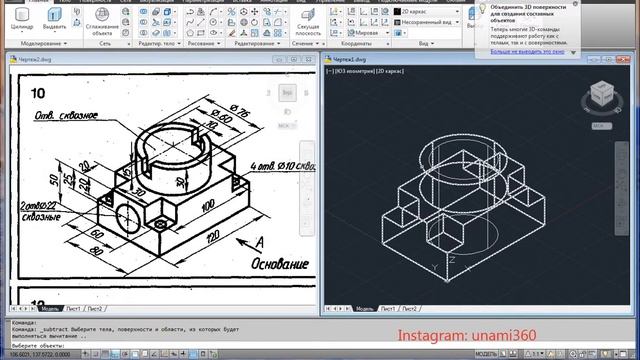Click the Array tool in Редактирование
The height and width of the screenshot is (360, 640).
click(x=278, y=32)
